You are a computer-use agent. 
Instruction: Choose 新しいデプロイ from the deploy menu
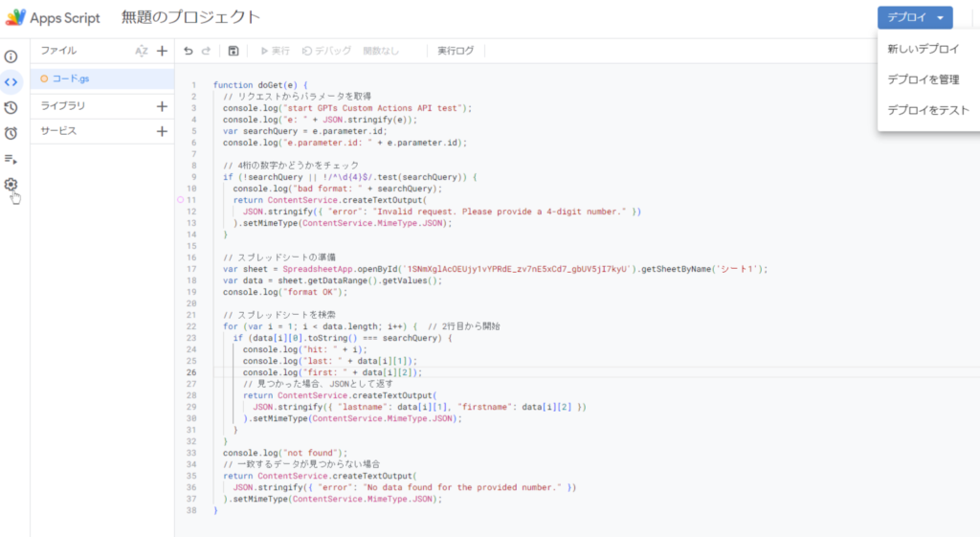point(923,49)
